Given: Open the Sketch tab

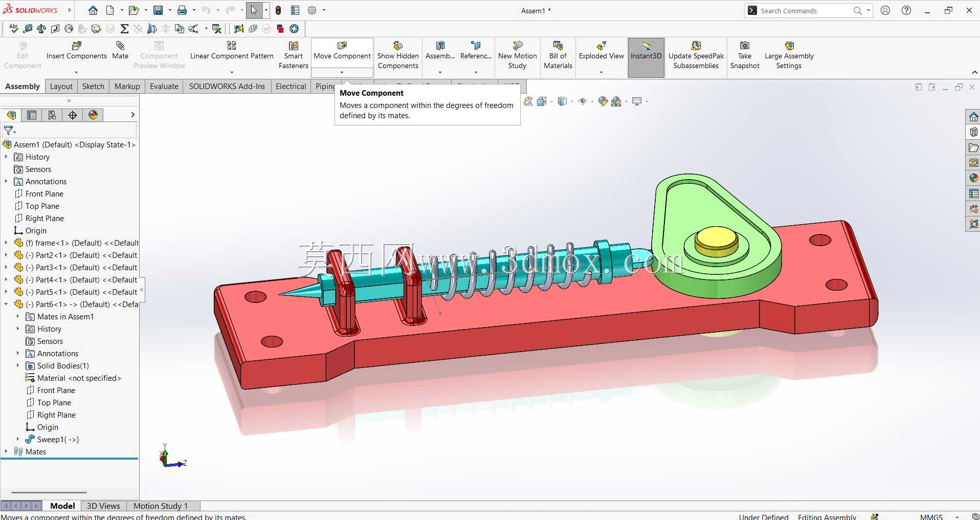Looking at the screenshot, I should point(93,86).
